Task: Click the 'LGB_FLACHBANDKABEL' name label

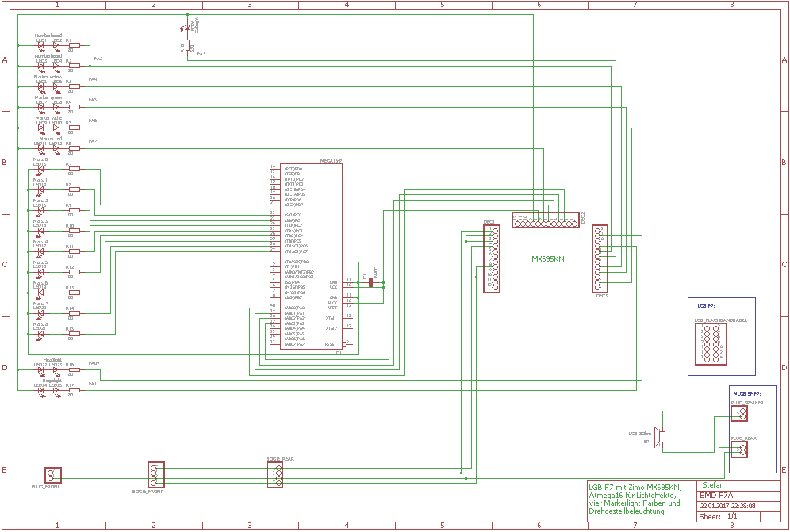Action: [721, 320]
